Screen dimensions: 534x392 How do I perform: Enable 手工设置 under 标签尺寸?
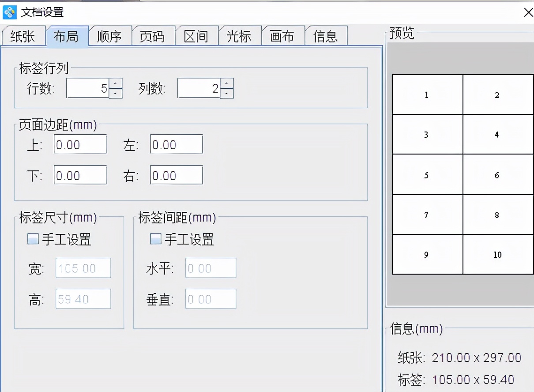(32, 239)
